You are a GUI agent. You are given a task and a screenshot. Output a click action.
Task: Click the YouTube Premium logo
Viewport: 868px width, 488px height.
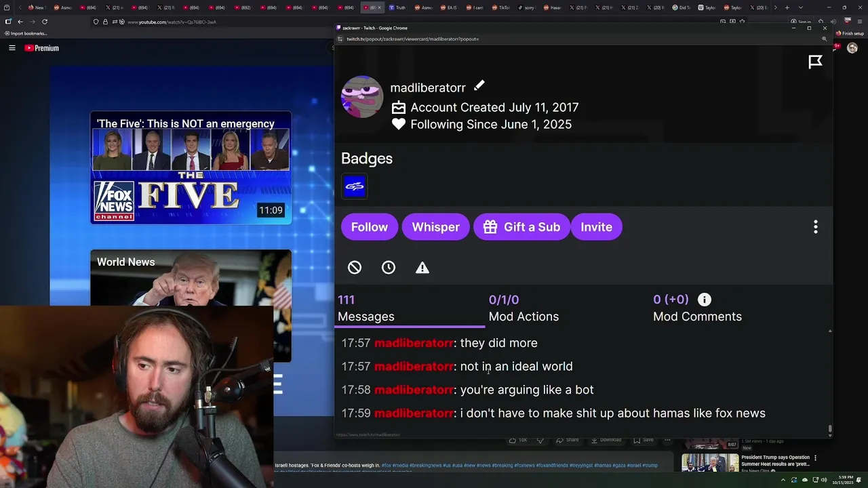click(x=42, y=48)
